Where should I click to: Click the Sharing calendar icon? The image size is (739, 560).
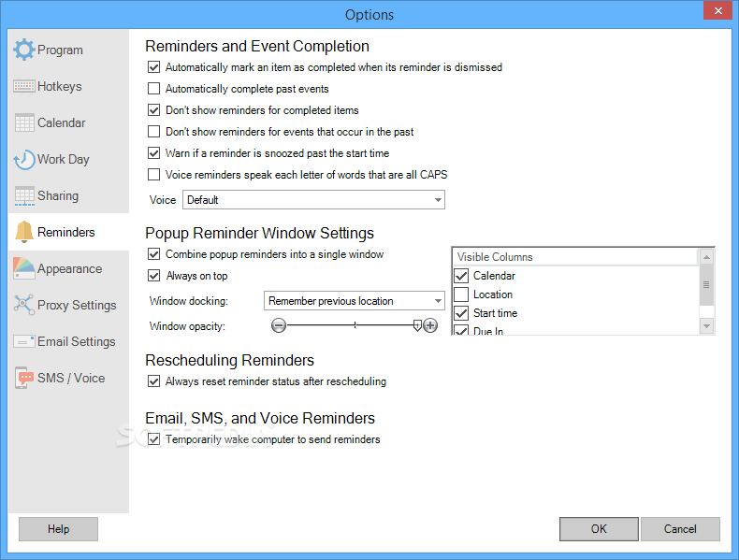coord(24,196)
